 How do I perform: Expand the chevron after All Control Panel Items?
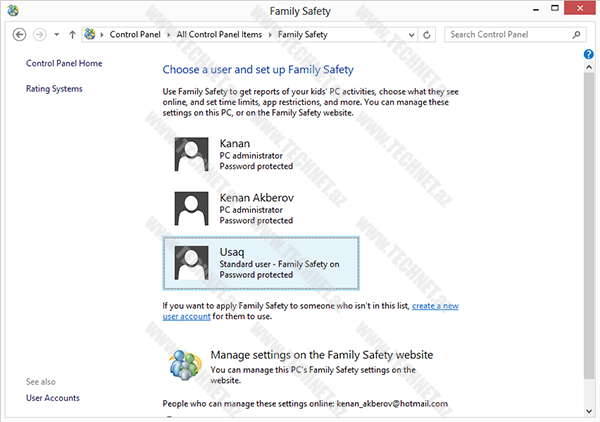(270, 35)
